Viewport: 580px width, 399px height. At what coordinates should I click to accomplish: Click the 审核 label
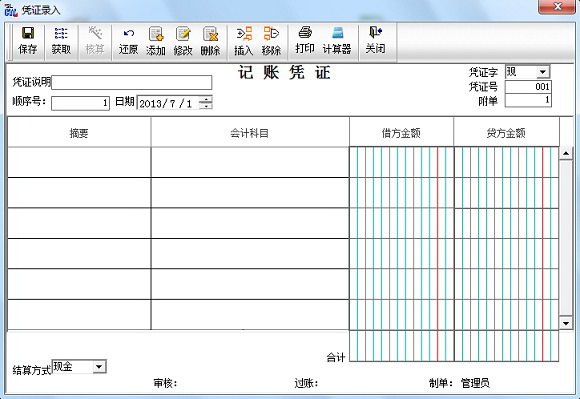click(165, 383)
